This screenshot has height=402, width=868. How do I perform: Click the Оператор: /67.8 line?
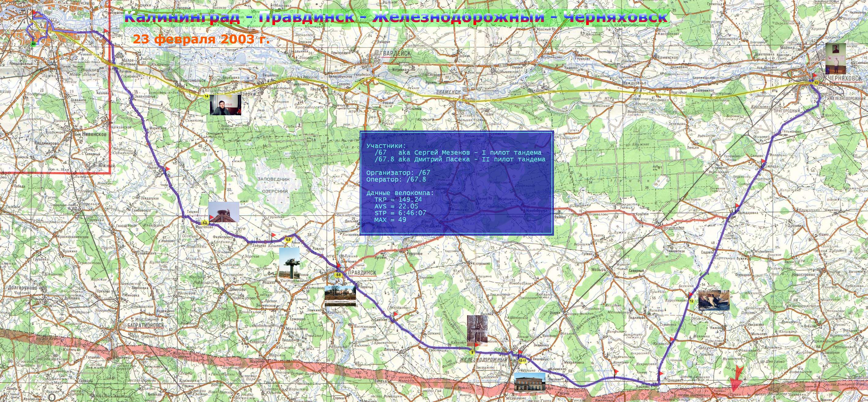point(396,179)
